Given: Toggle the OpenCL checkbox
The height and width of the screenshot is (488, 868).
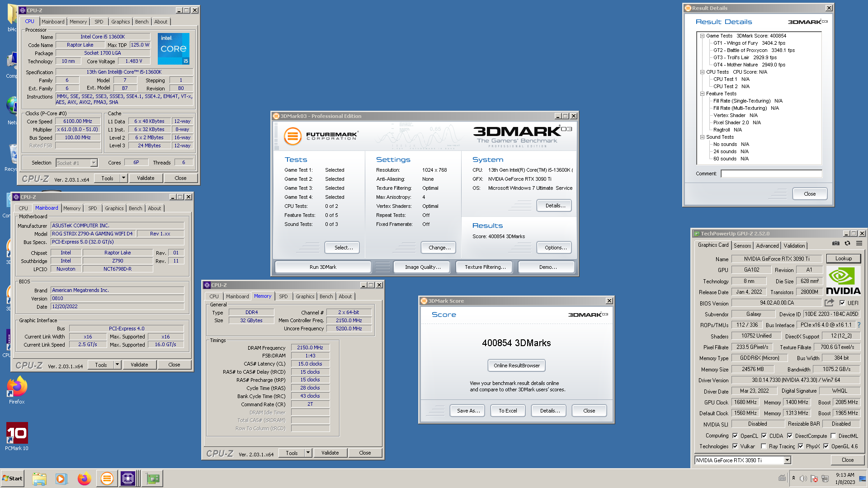Looking at the screenshot, I should pyautogui.click(x=735, y=436).
